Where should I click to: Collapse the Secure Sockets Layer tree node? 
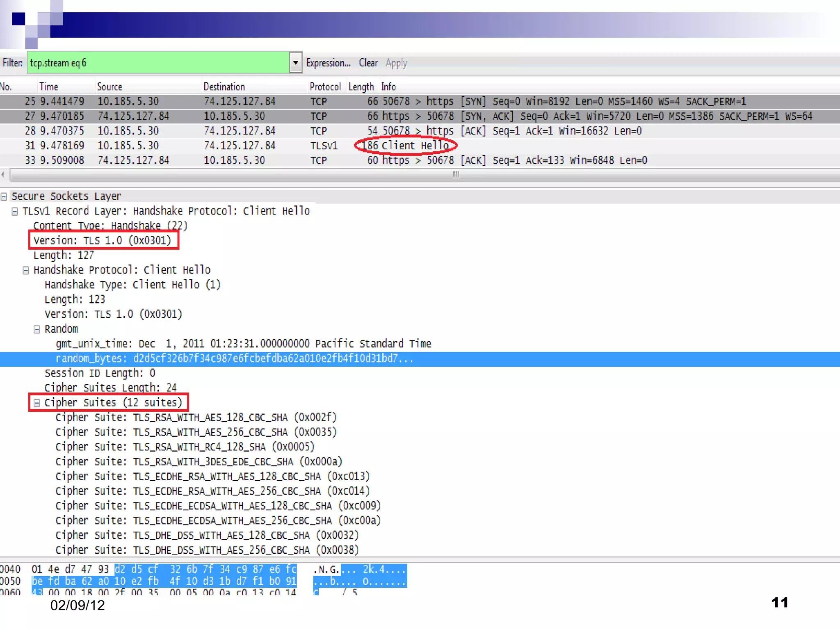click(4, 197)
